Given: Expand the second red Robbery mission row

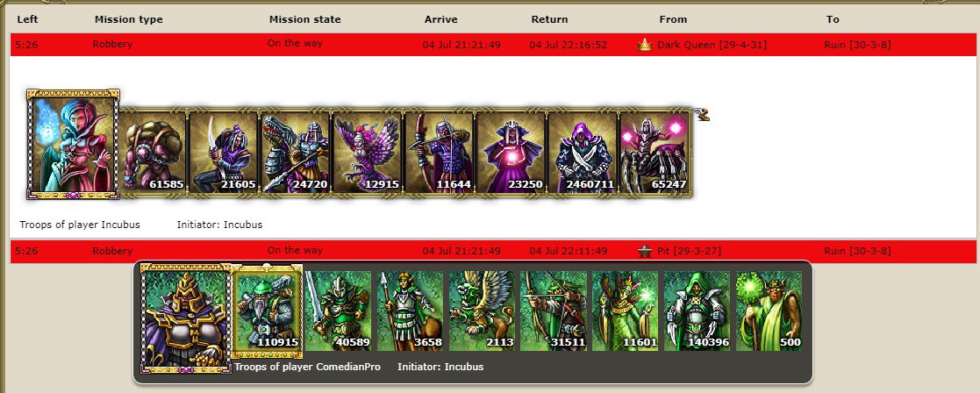Looking at the screenshot, I should click(x=493, y=251).
